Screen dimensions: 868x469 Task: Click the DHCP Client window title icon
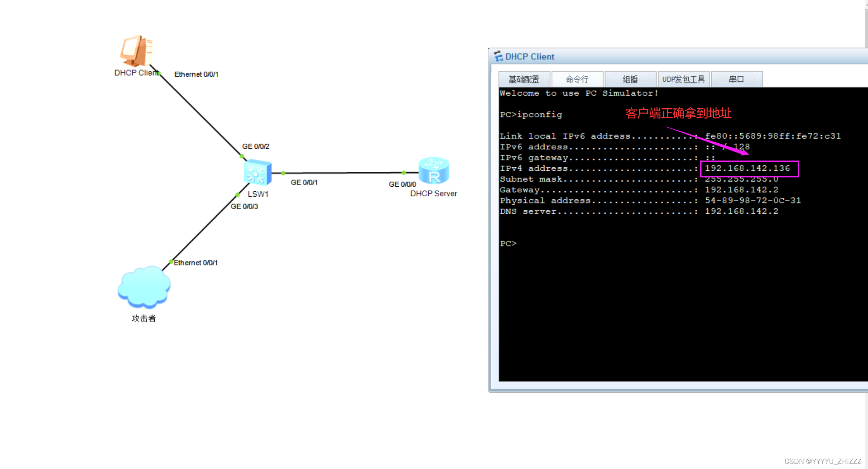[x=498, y=56]
